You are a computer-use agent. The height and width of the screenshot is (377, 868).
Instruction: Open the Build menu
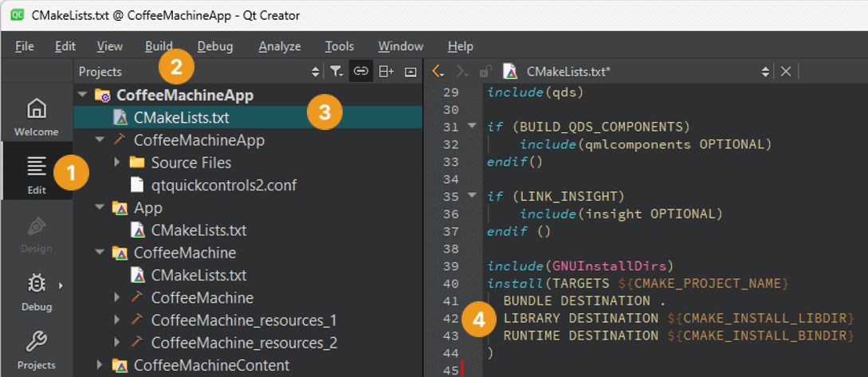click(159, 46)
